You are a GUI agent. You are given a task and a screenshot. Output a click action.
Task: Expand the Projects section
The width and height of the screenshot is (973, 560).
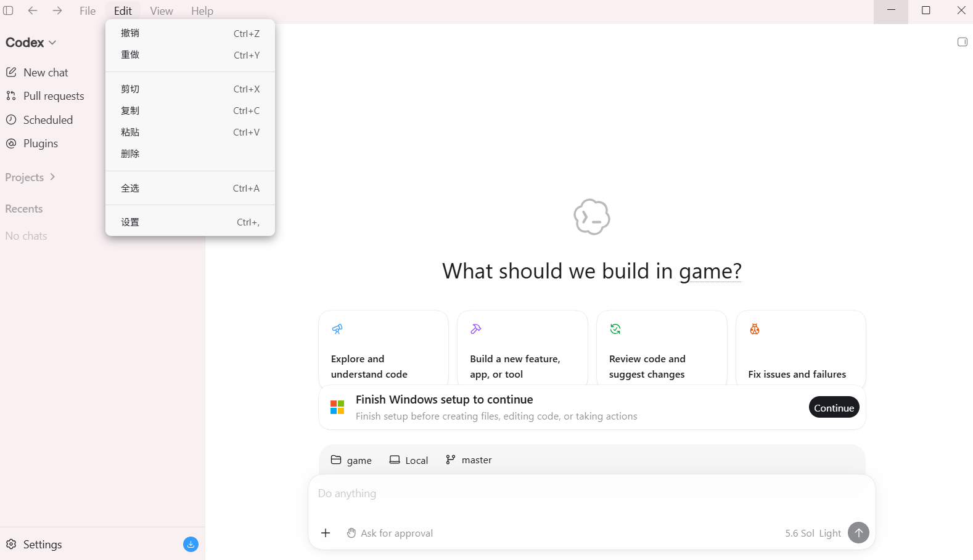[x=30, y=177]
